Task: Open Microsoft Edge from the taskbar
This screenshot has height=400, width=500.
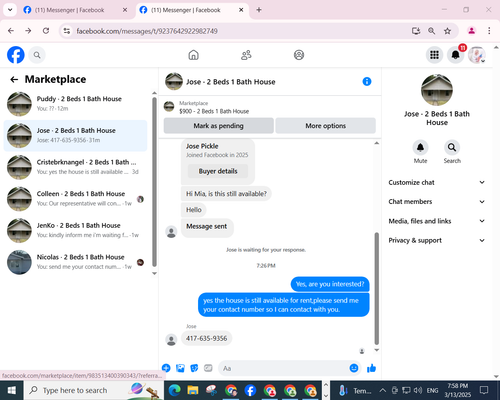Action: coord(174,390)
